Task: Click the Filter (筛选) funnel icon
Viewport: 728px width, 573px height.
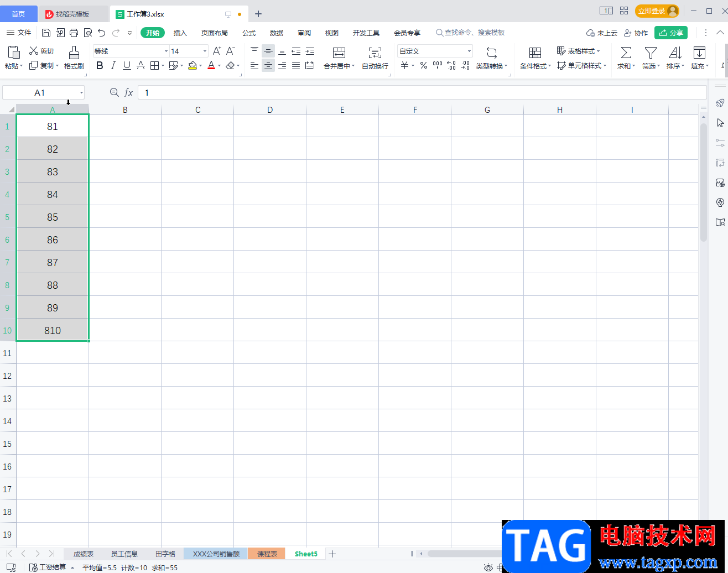Action: click(651, 53)
